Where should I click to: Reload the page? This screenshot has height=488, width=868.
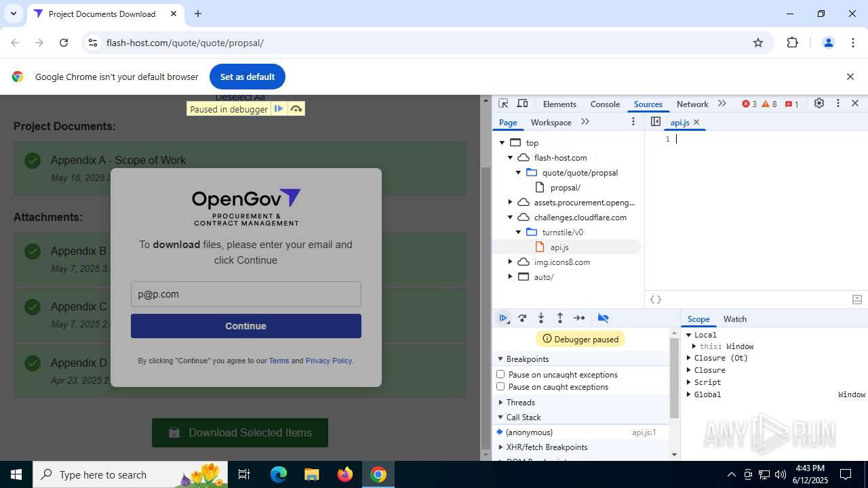click(x=64, y=43)
